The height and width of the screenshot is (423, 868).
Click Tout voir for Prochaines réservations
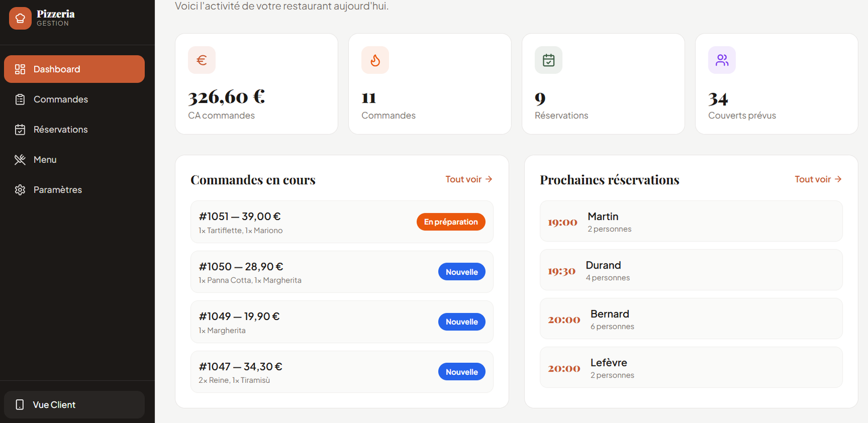point(818,179)
